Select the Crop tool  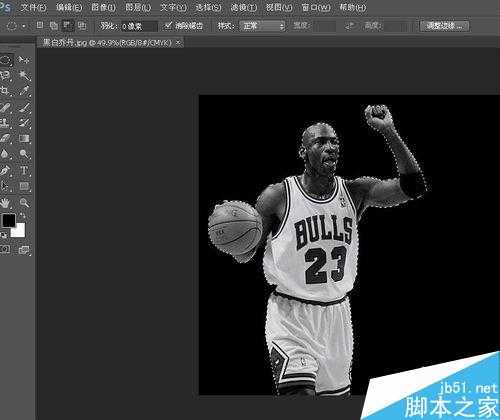[5, 91]
